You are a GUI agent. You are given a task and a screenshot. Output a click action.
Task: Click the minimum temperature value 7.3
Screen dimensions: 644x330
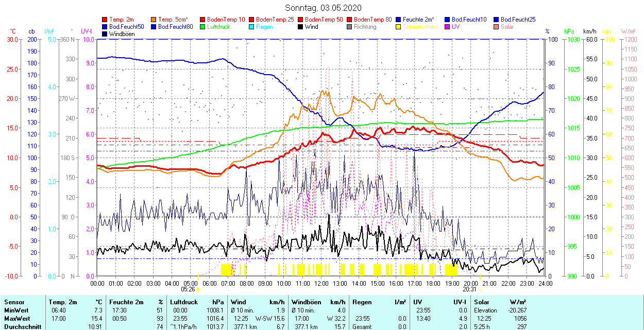[x=98, y=310]
